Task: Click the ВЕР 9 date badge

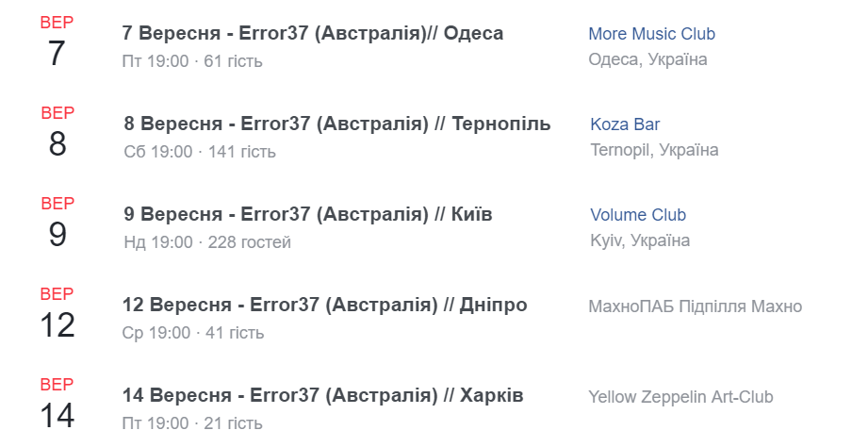Action: (57, 224)
